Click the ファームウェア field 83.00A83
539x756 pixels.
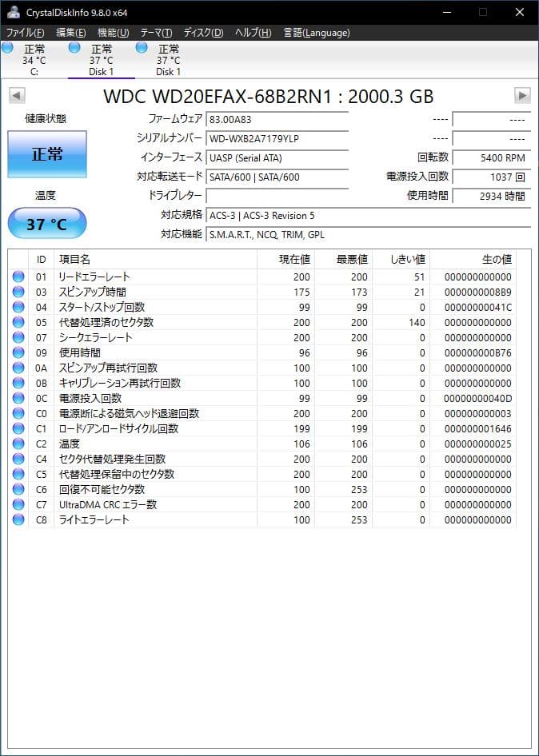(x=277, y=119)
